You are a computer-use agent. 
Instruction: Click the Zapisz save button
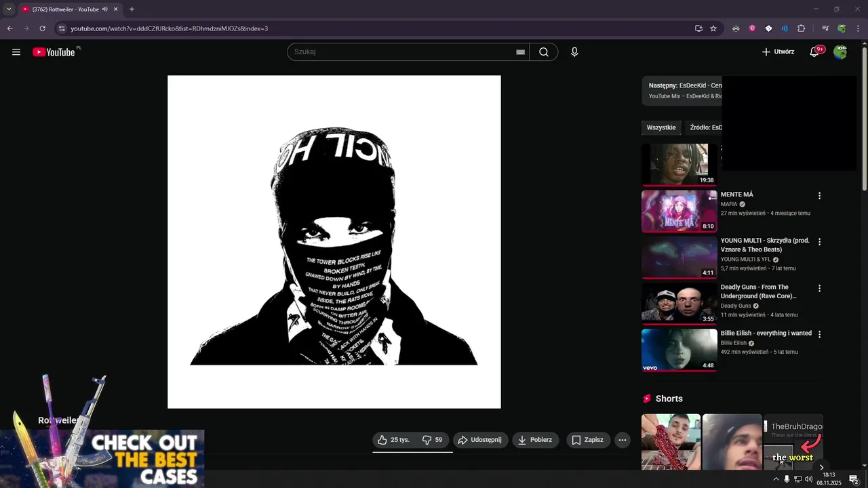pos(589,440)
